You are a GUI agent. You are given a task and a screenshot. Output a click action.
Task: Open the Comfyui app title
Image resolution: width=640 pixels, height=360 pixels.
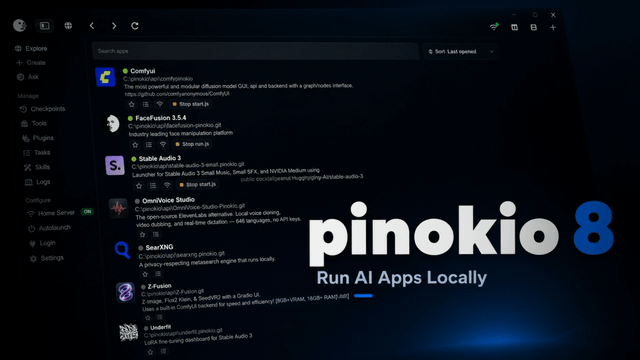(x=142, y=71)
